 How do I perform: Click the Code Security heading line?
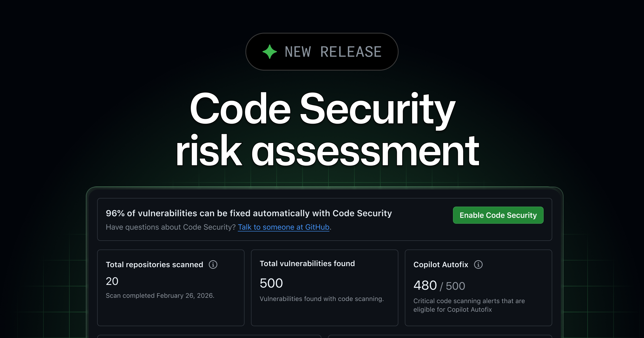click(x=323, y=109)
